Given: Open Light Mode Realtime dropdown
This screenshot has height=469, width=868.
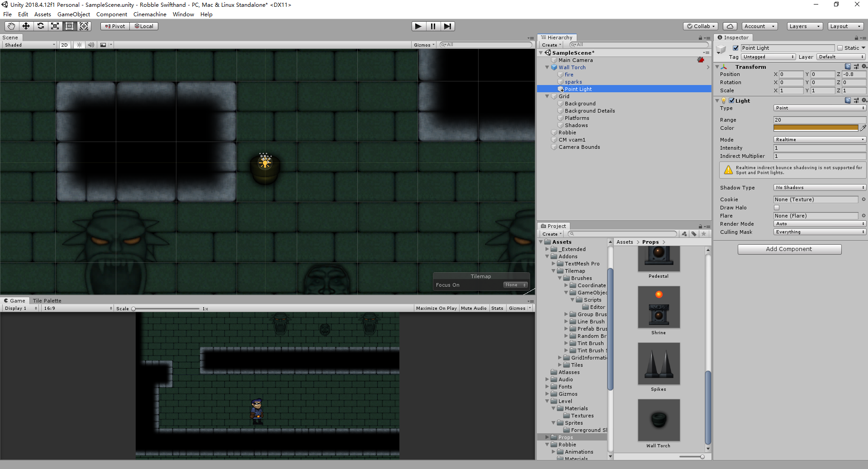Looking at the screenshot, I should [820, 140].
